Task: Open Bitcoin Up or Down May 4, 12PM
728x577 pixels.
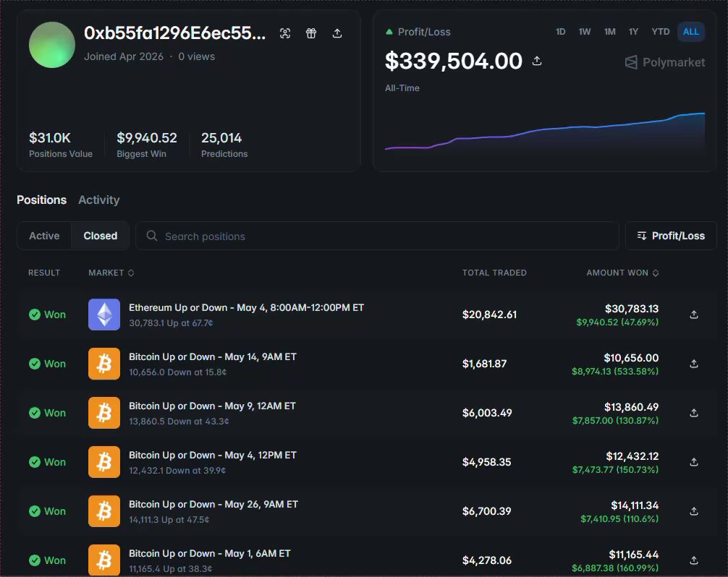Action: tap(213, 455)
